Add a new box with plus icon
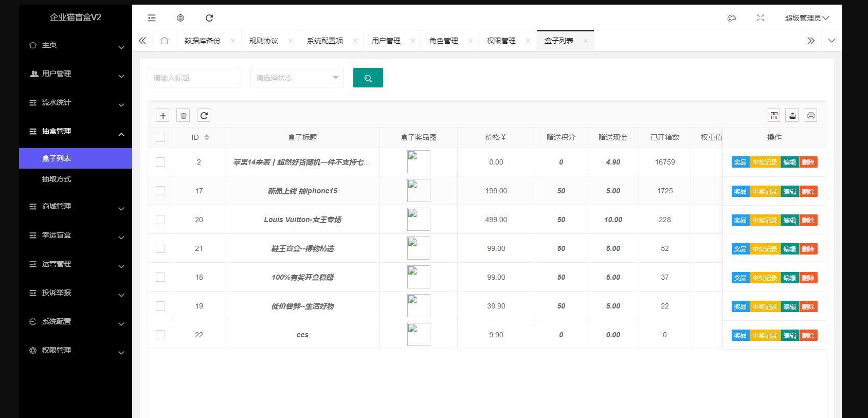 tap(162, 116)
